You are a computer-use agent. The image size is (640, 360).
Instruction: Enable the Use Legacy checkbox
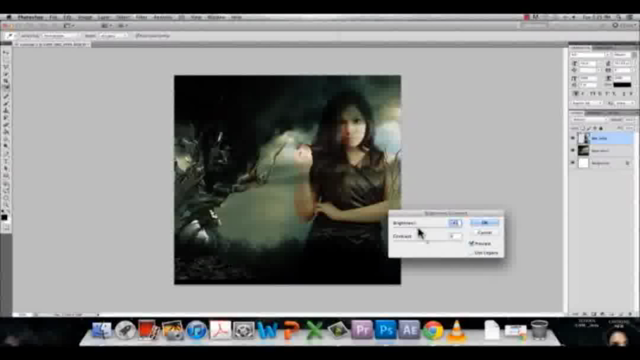(471, 253)
